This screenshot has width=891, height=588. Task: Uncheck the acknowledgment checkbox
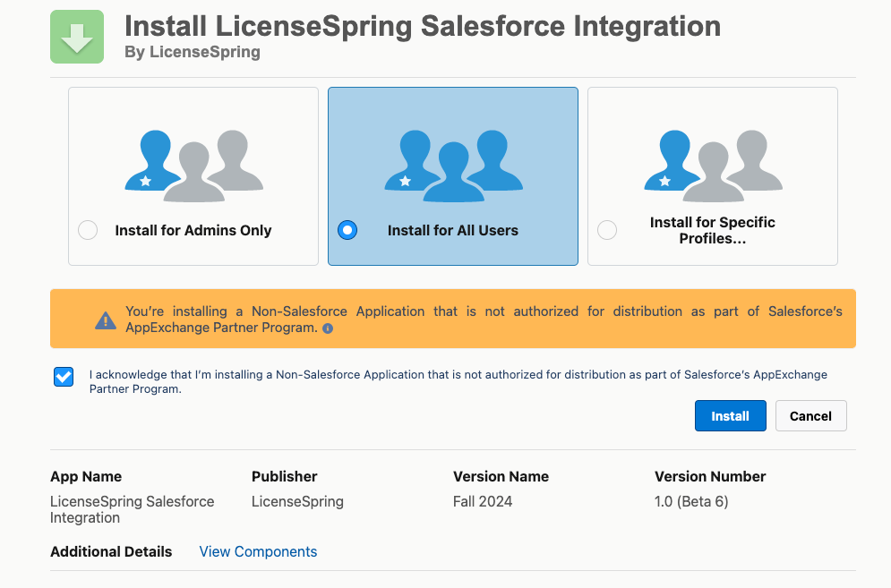pos(64,377)
